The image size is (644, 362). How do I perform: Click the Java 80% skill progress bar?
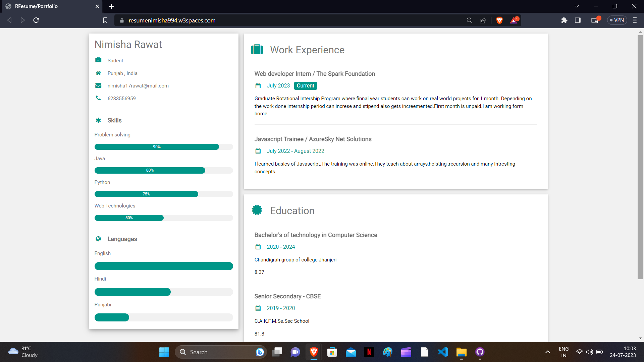pos(150,170)
